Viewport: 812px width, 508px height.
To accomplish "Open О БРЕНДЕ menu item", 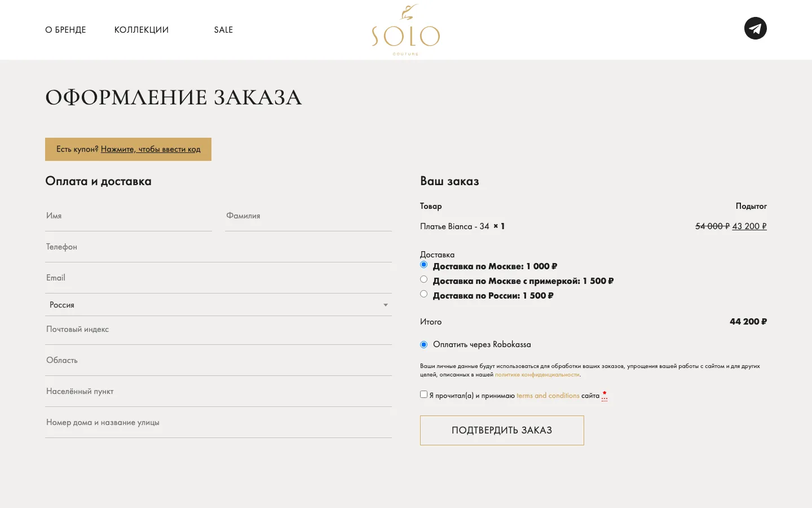I will (x=65, y=30).
